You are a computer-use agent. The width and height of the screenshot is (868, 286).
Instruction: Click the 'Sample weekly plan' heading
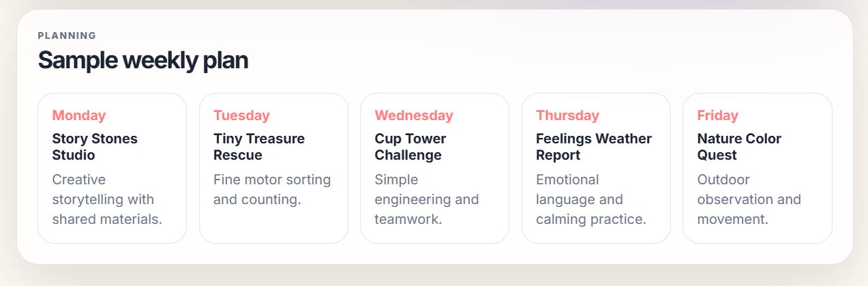tap(143, 60)
